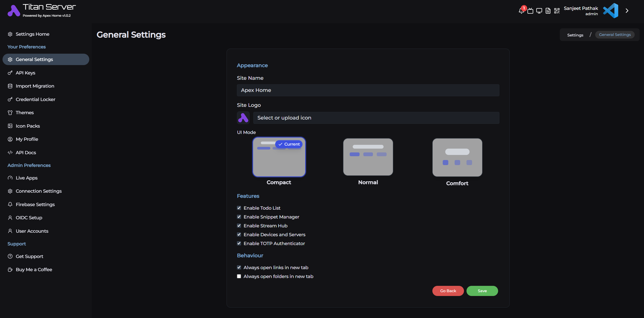Navigate to Settings breadcrumb link
Viewport: 644px width, 318px height.
[575, 35]
